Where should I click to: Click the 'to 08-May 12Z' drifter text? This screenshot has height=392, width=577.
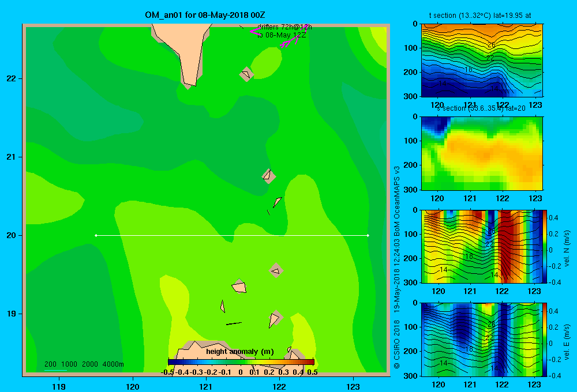[282, 35]
